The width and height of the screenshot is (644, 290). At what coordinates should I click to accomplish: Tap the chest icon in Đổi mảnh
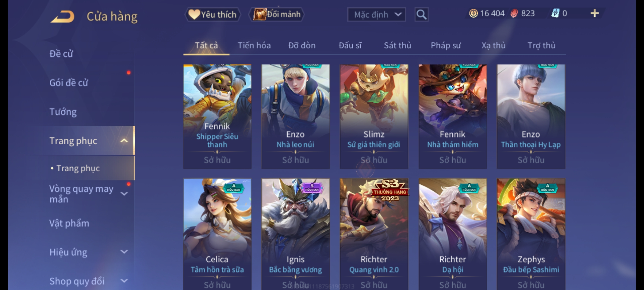[259, 14]
